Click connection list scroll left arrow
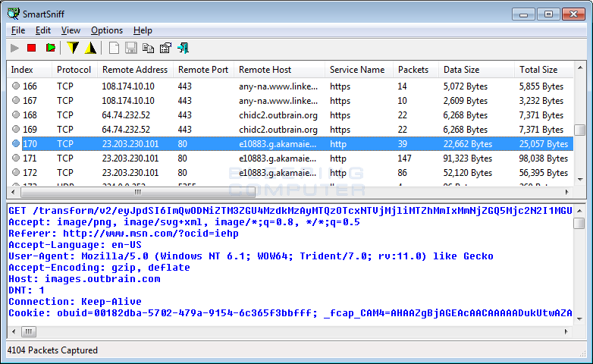This screenshot has width=593, height=364. [13, 192]
